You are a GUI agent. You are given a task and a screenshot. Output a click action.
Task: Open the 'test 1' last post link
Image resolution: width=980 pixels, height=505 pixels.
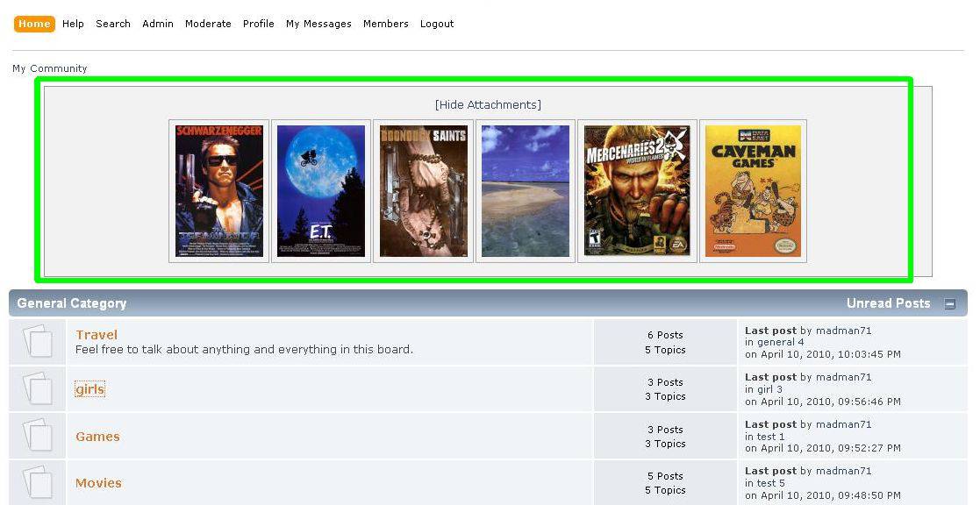click(x=770, y=437)
